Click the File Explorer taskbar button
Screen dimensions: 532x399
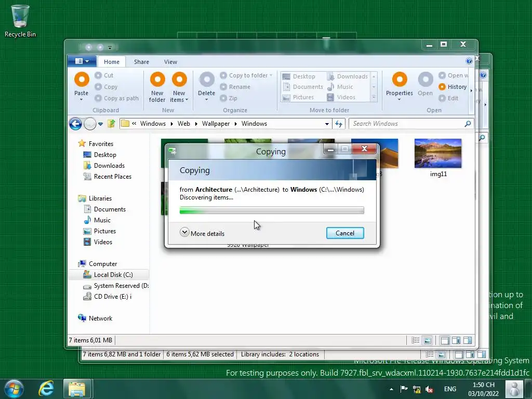77,389
